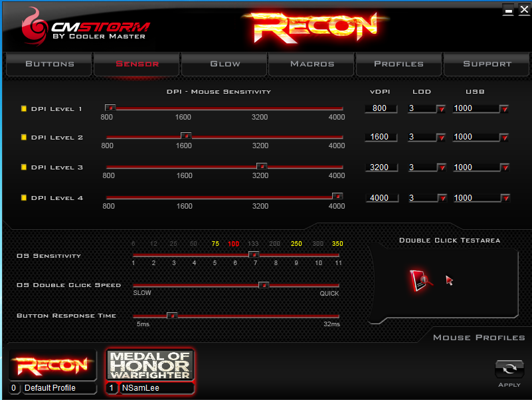Open the Buttons tab
This screenshot has height=400, width=532.
pyautogui.click(x=50, y=64)
